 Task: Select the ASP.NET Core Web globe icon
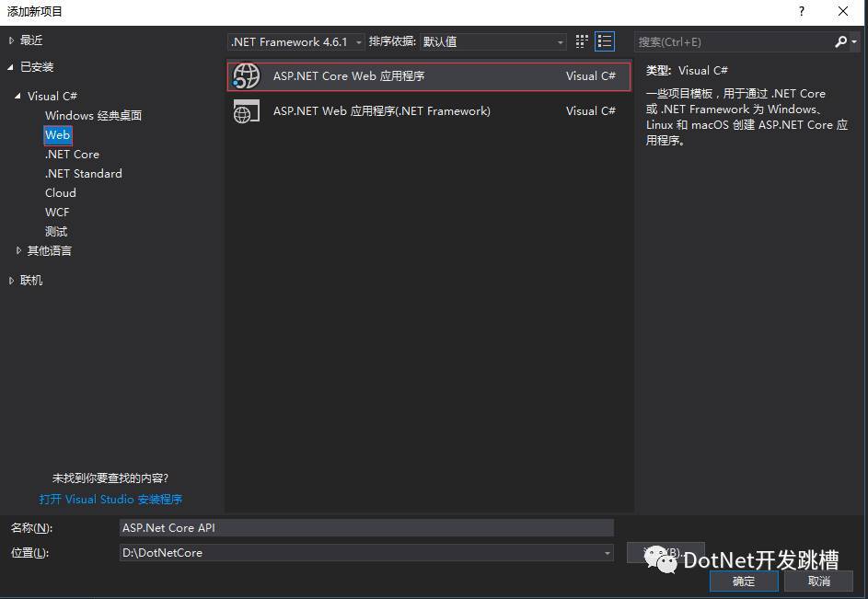[247, 75]
